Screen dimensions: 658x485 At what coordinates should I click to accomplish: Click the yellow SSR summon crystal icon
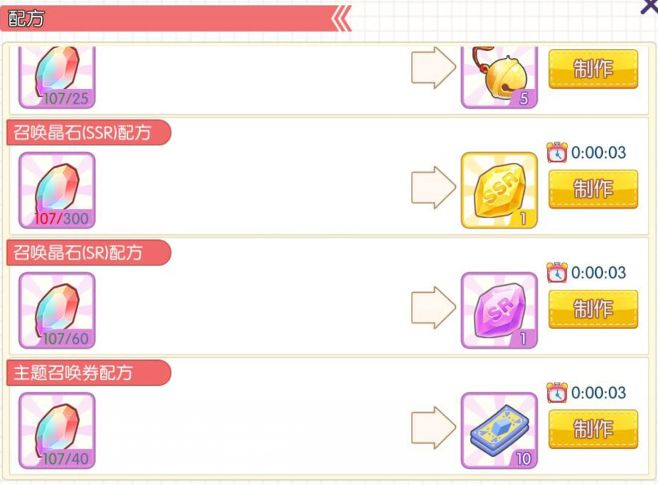498,189
